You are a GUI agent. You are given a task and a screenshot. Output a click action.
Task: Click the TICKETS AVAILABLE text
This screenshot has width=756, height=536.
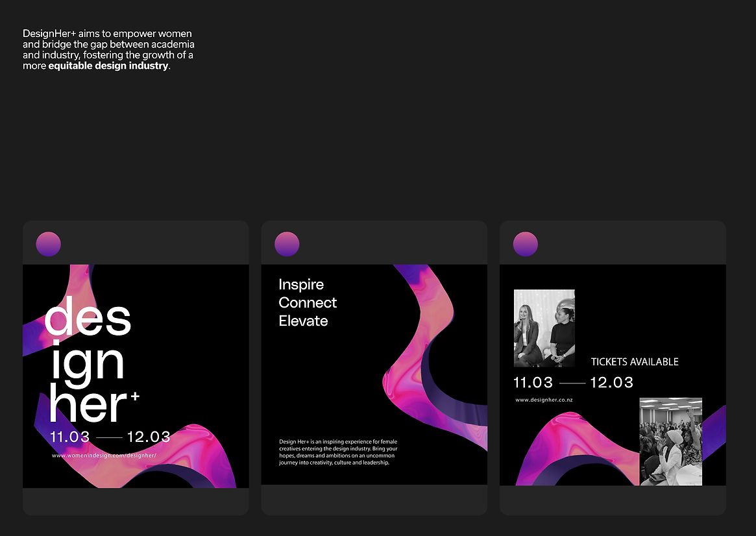(634, 362)
